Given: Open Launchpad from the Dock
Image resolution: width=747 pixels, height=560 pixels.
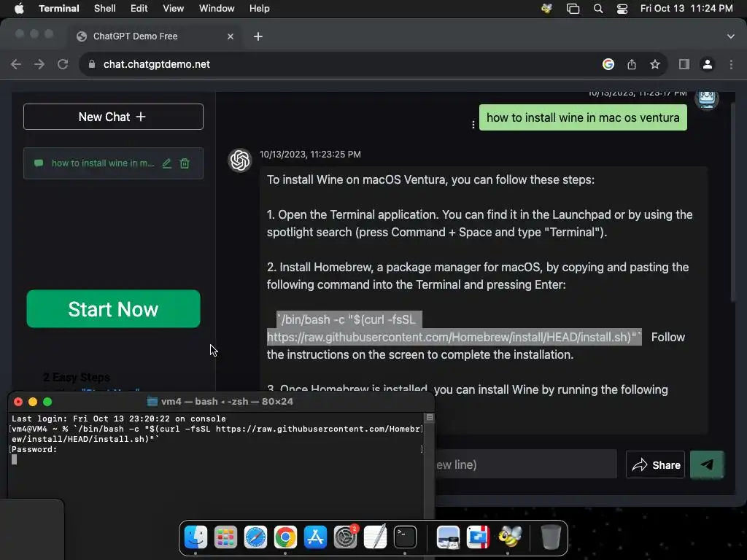Looking at the screenshot, I should tap(225, 537).
